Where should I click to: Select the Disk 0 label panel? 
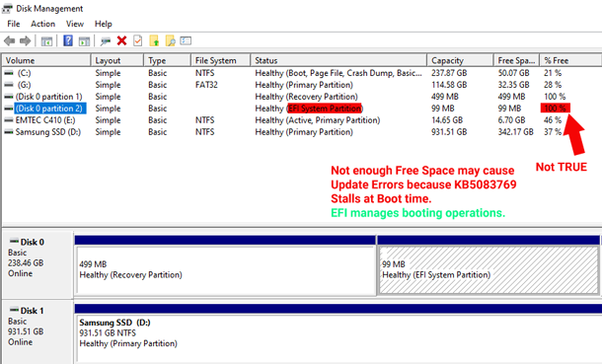tap(38, 264)
